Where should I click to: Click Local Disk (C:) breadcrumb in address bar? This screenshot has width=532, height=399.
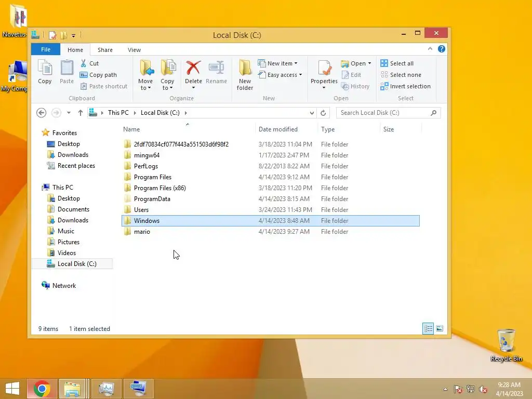click(x=160, y=113)
